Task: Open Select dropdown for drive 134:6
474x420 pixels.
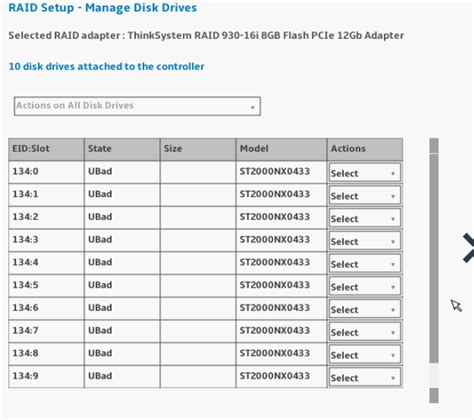Action: click(x=365, y=309)
